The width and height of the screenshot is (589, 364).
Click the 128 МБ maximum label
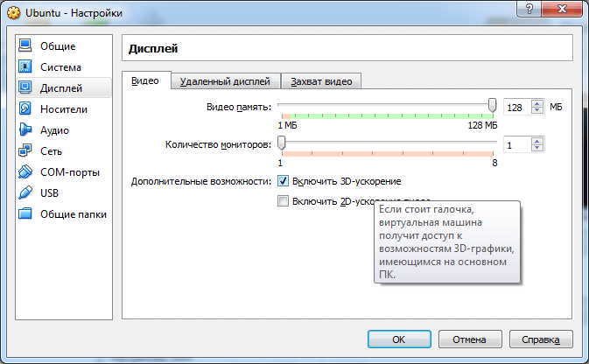point(483,125)
